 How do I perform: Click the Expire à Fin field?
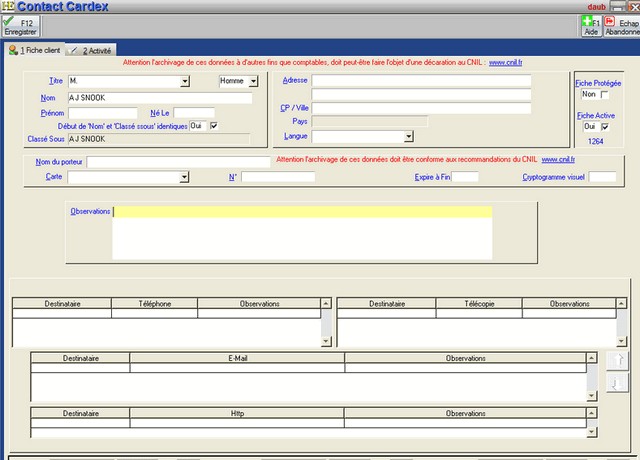click(x=465, y=177)
